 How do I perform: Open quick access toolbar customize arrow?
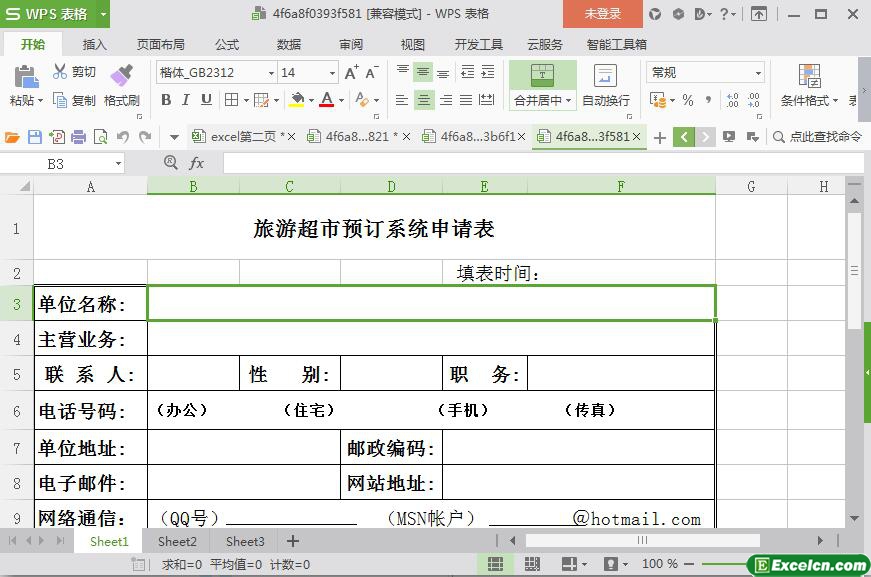coord(174,137)
